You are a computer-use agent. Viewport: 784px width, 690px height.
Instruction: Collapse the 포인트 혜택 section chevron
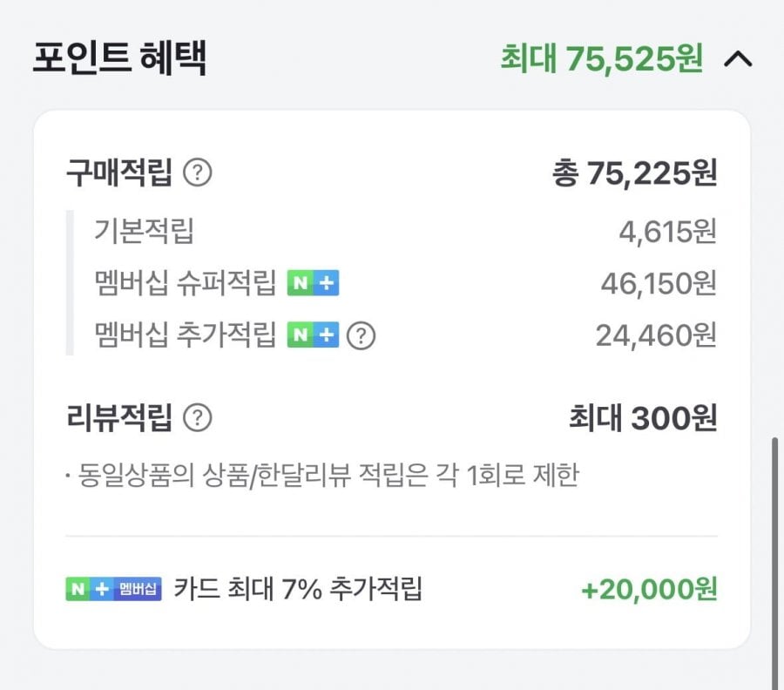738,59
